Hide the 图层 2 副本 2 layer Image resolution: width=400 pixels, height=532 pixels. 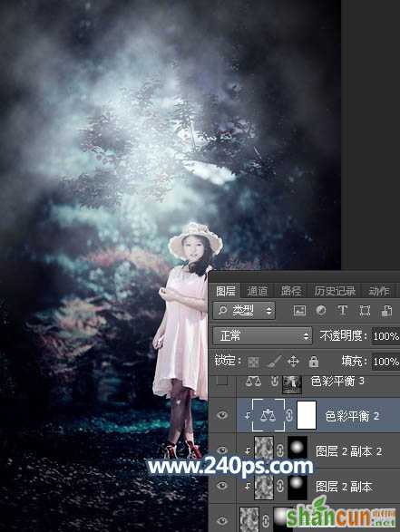222,450
